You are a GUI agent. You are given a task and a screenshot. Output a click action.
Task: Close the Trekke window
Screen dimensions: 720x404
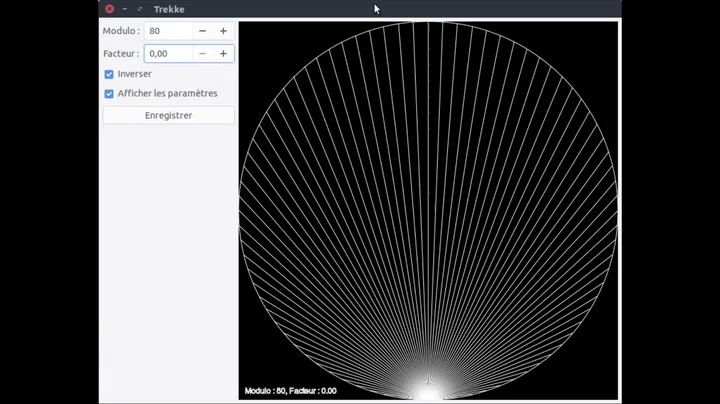(109, 9)
